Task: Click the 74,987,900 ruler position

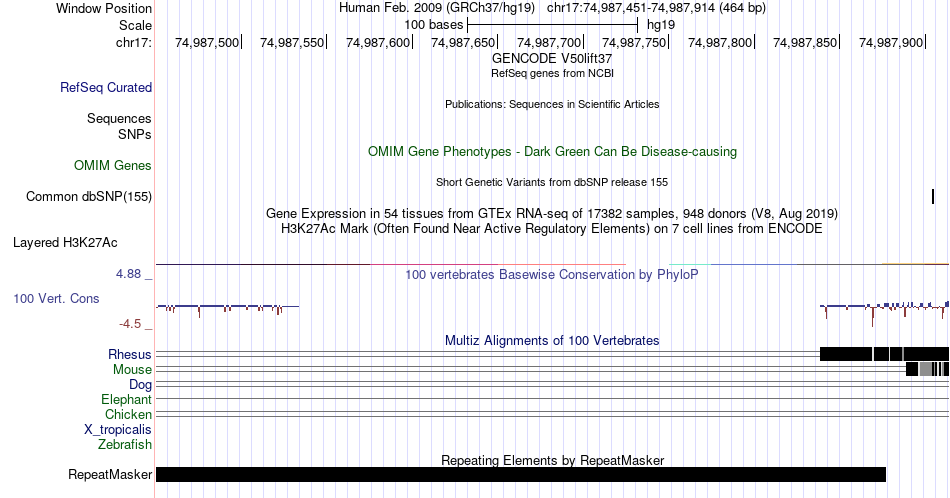Action: click(x=891, y=42)
